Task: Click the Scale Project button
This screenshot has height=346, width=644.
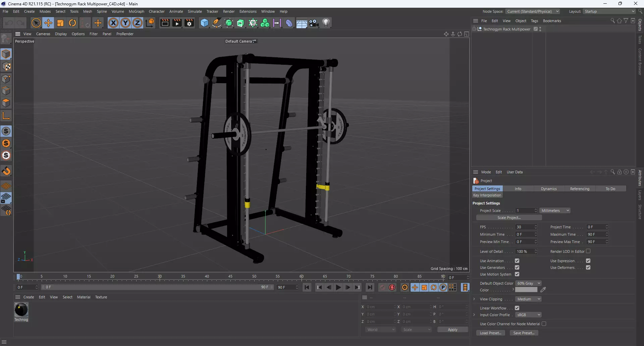Action: click(x=509, y=218)
